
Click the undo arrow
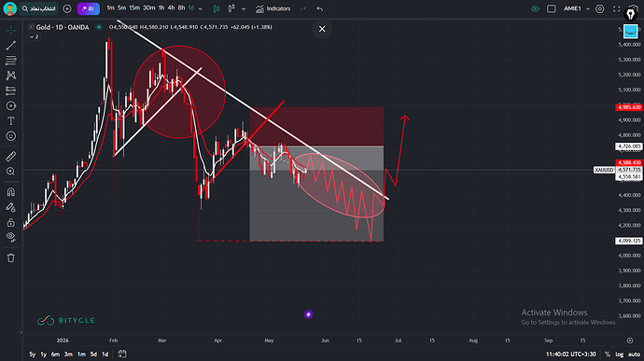click(x=320, y=8)
